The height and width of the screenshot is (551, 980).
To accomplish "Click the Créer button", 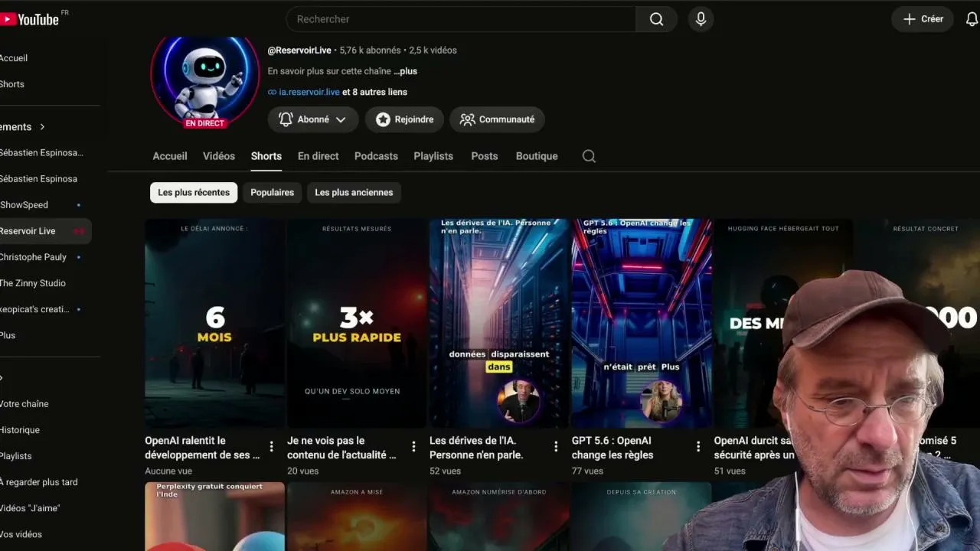I will click(x=923, y=19).
